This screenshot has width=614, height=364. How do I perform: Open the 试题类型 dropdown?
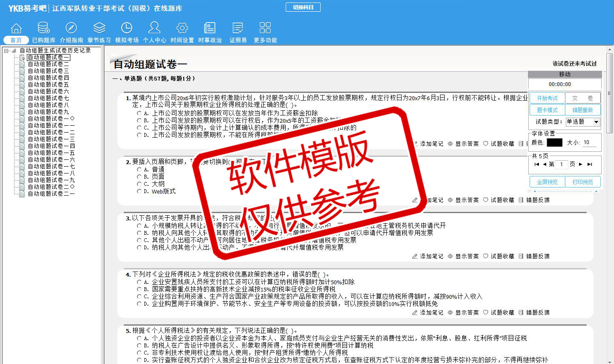pos(596,122)
